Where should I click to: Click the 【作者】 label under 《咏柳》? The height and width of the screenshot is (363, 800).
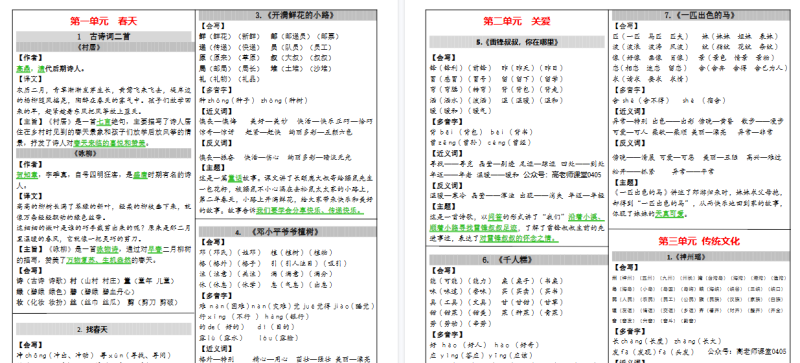(30, 164)
